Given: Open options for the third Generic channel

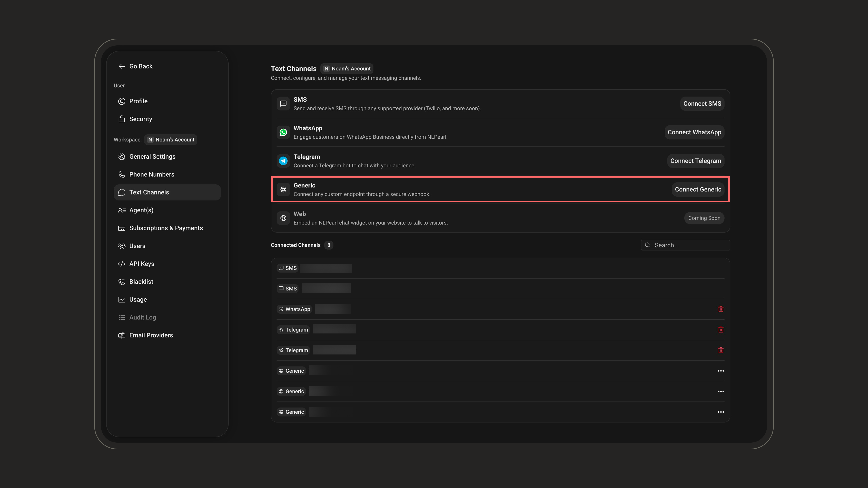Looking at the screenshot, I should 721,412.
